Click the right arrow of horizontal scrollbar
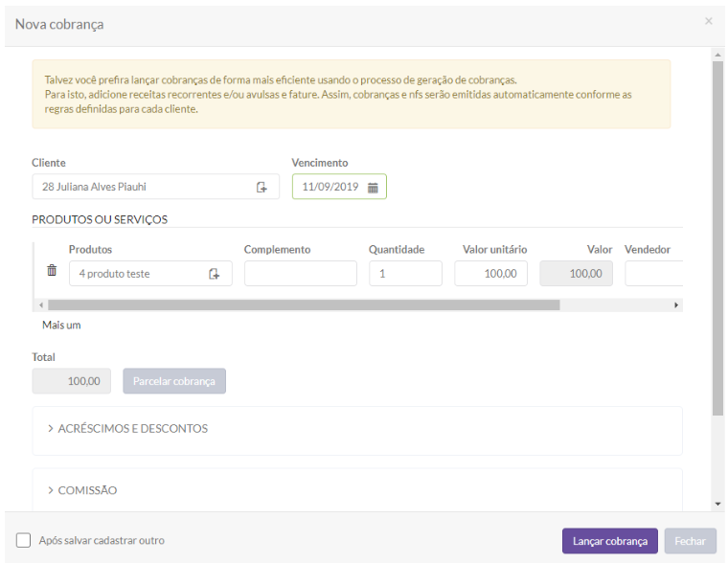728x563 pixels. pyautogui.click(x=676, y=304)
